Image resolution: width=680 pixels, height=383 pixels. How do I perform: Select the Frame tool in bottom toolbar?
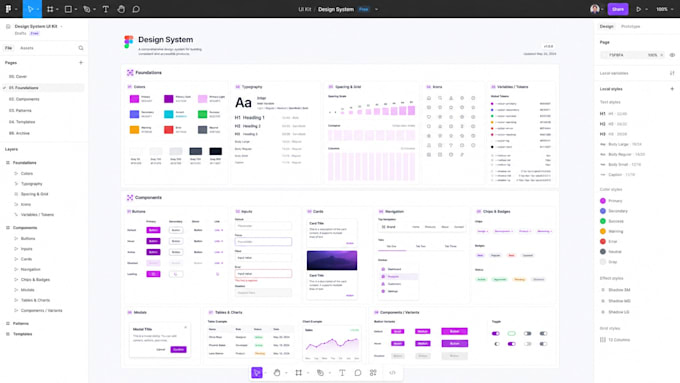[298, 373]
